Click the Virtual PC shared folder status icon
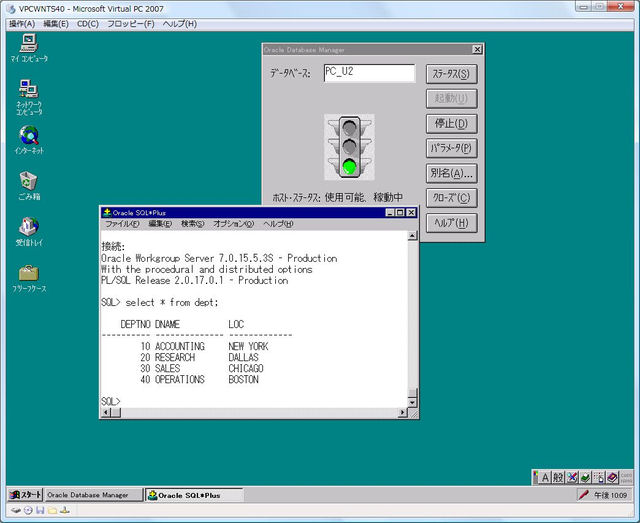This screenshot has height=523, width=640. point(52,510)
